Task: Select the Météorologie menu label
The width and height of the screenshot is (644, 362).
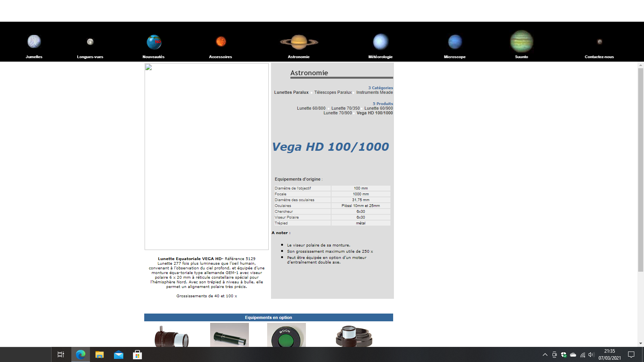Action: [380, 57]
